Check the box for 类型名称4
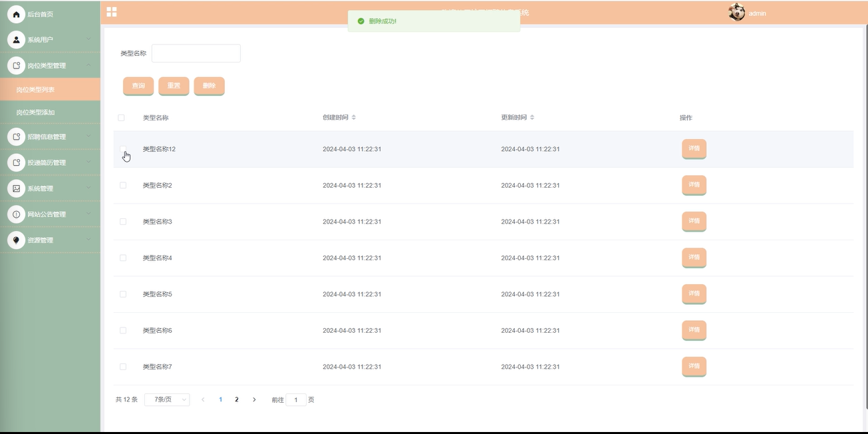 click(123, 258)
